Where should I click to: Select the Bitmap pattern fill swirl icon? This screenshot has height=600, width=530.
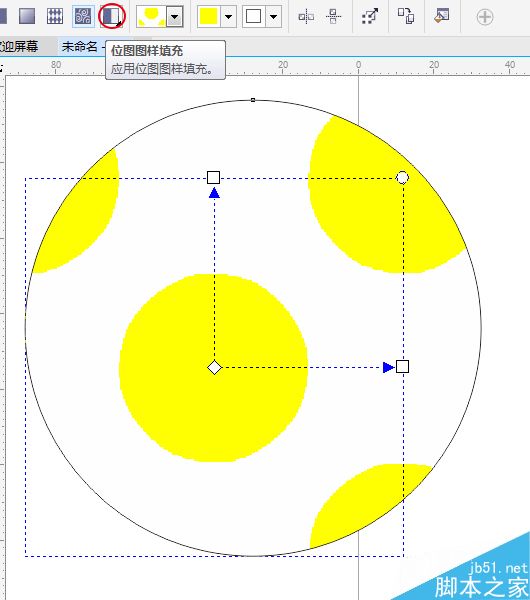point(83,16)
